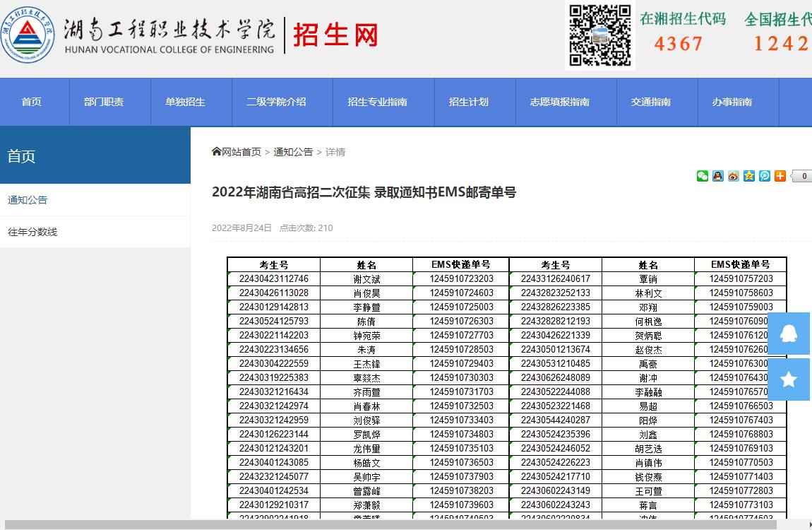Click the name cell 贺炳聪

tap(648, 336)
